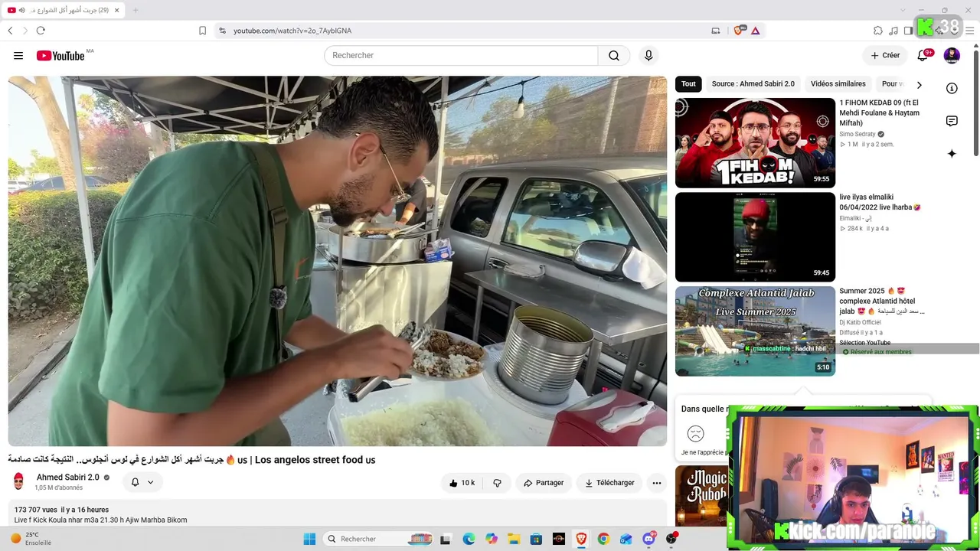Dislike the video with thumbs down

pyautogui.click(x=498, y=483)
